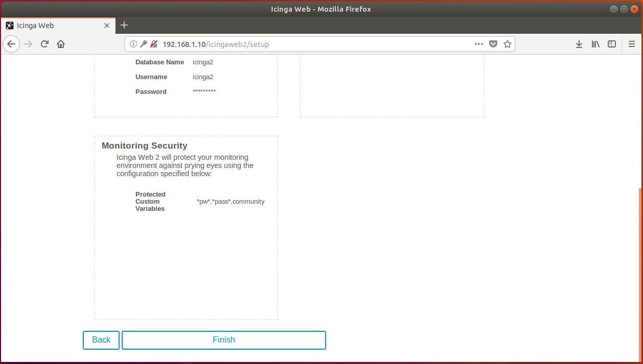Click the masked password value

click(204, 92)
